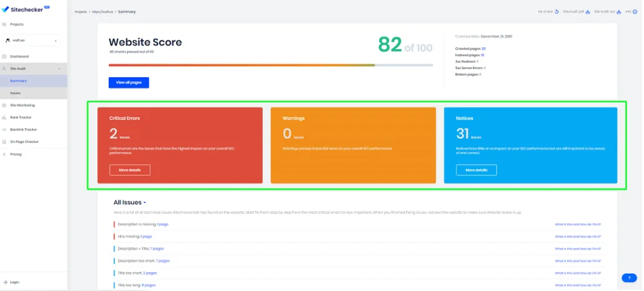This screenshot has height=291, width=644.
Task: Click the website score progress bar
Action: tap(270, 65)
